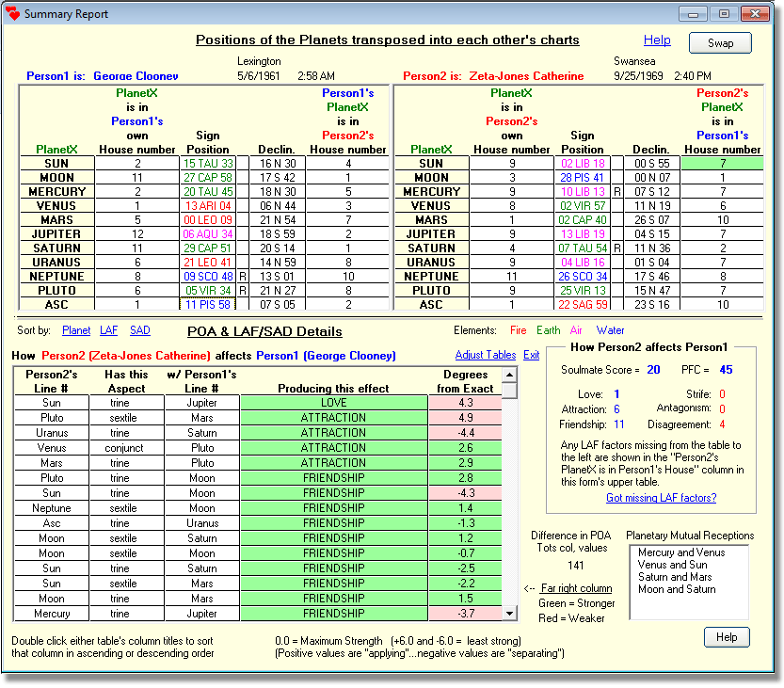Click the Help button at bottom right
Image resolution: width=784 pixels, height=688 pixels.
coord(727,637)
